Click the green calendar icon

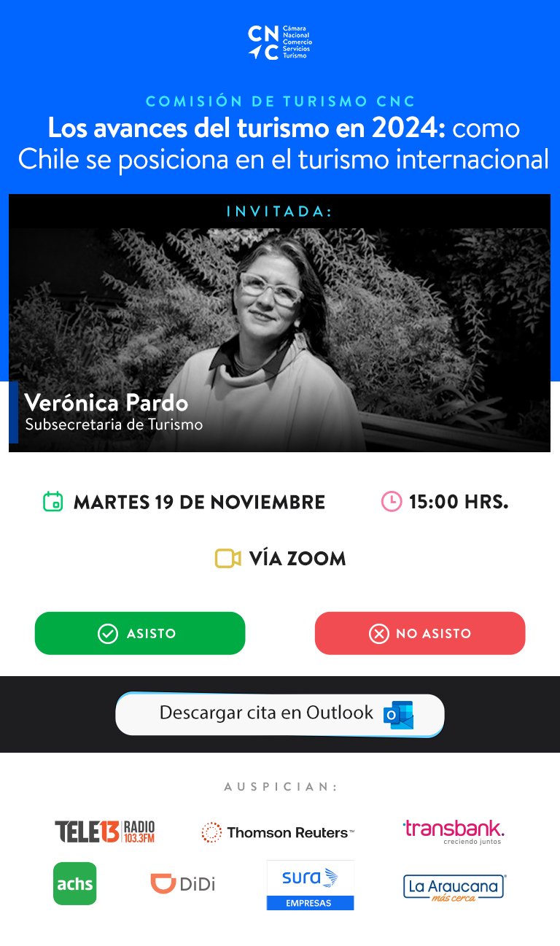[52, 502]
